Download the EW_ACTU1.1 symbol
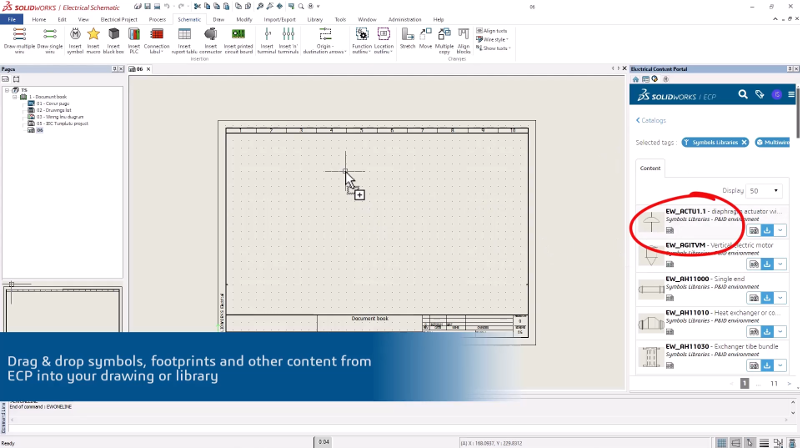 pos(768,229)
